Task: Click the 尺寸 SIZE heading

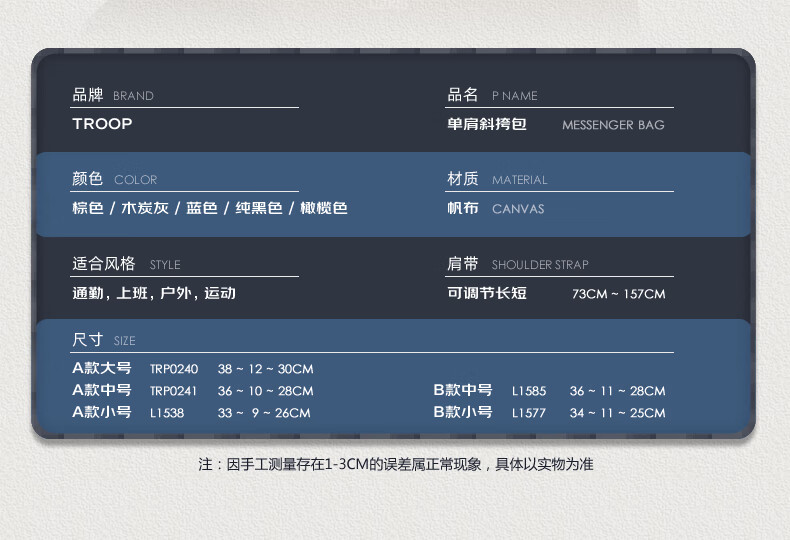Action: (x=103, y=340)
